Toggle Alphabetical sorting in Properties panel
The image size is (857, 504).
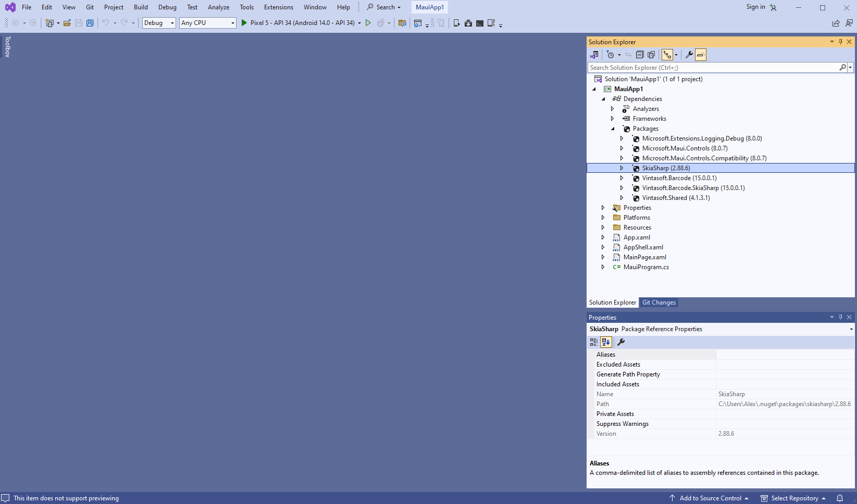click(x=606, y=342)
